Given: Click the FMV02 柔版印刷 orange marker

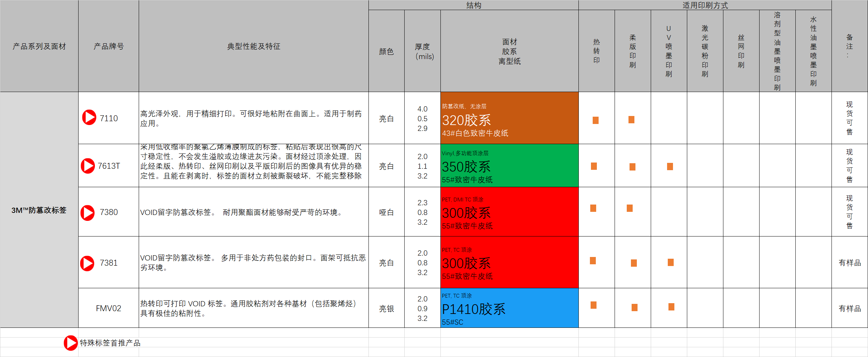Looking at the screenshot, I should tap(634, 307).
